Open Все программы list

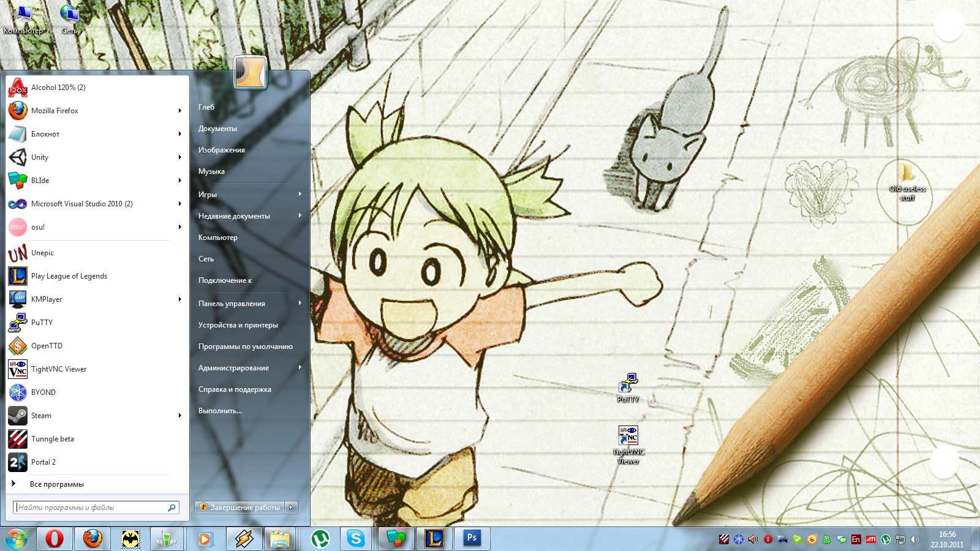pyautogui.click(x=56, y=484)
